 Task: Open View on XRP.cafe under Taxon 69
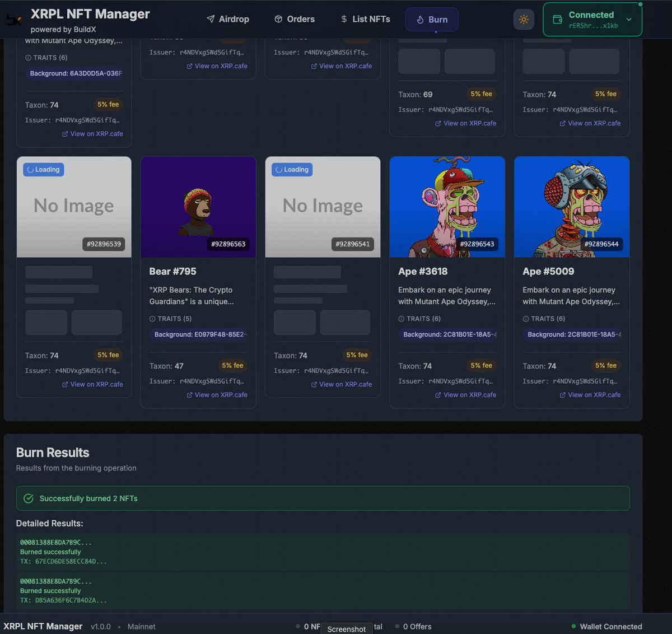[x=465, y=123]
